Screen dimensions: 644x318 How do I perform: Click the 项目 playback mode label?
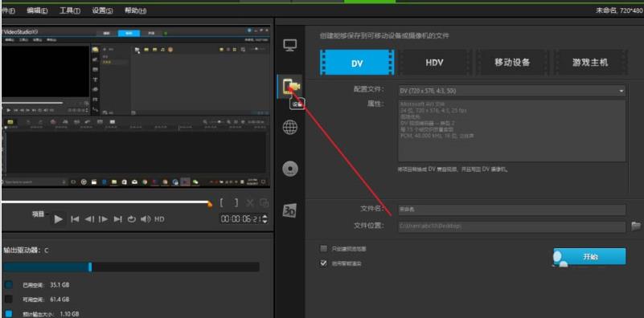(x=39, y=214)
